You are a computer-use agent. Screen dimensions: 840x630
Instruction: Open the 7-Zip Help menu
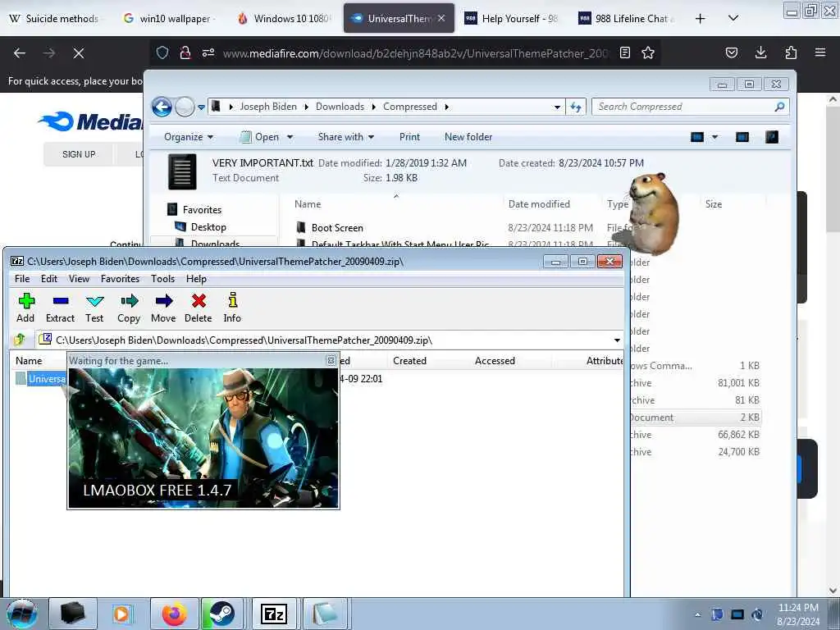pos(196,279)
